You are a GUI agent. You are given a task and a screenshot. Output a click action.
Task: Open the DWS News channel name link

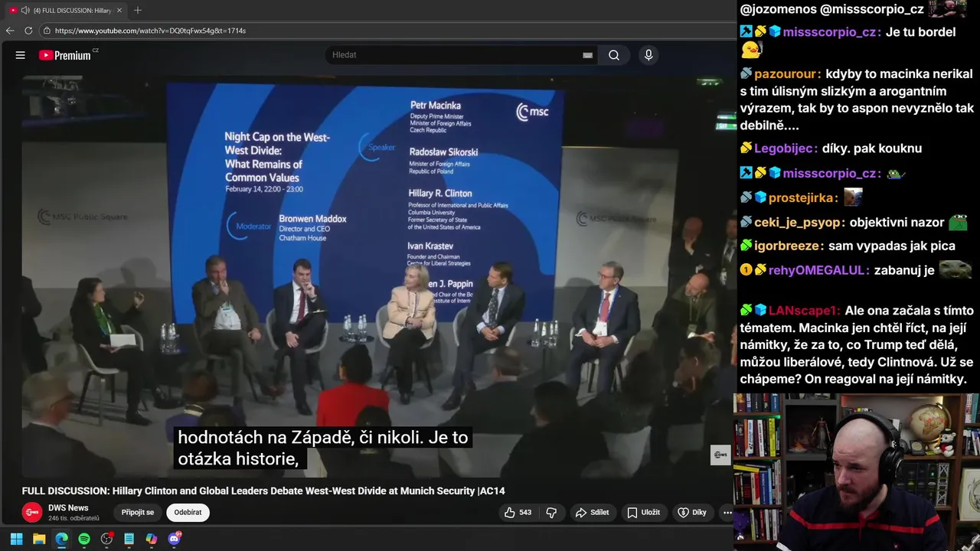click(68, 508)
